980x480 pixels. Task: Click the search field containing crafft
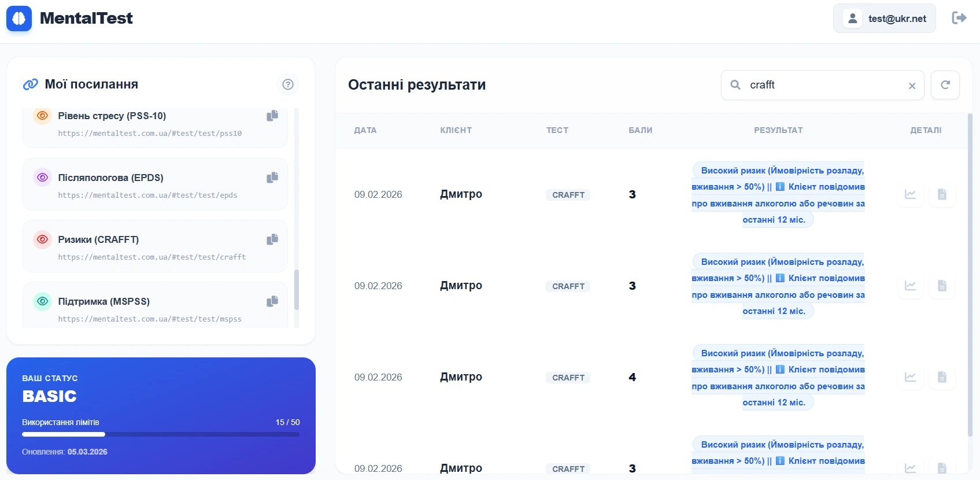[x=822, y=85]
